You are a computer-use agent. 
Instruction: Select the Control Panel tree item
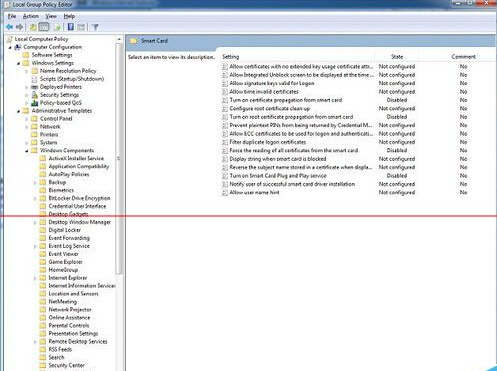pyautogui.click(x=56, y=119)
